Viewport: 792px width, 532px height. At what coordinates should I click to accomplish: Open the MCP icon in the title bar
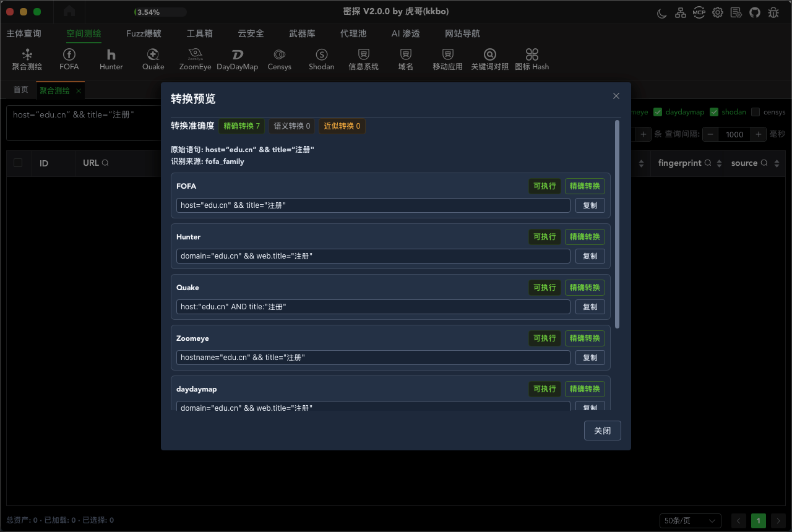699,12
